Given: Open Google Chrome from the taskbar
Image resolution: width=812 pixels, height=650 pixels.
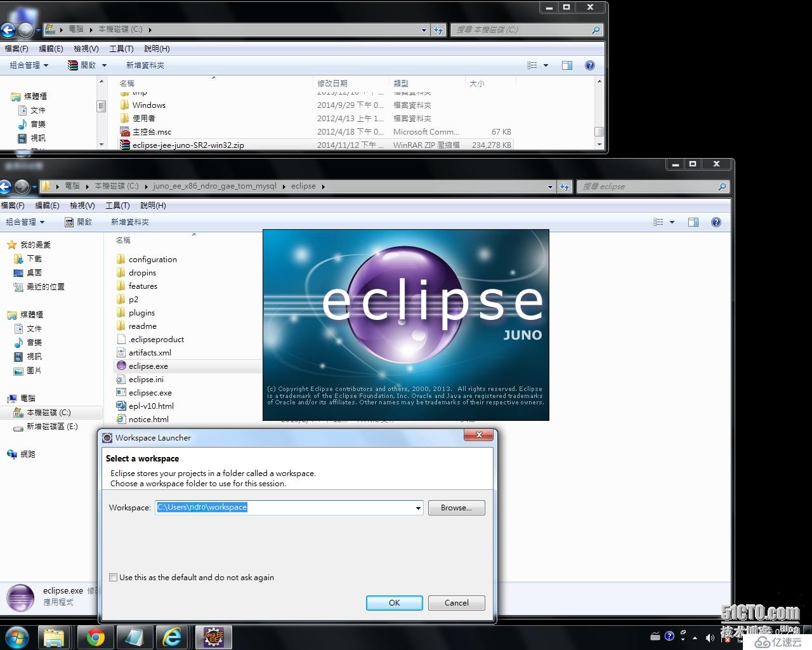Looking at the screenshot, I should 96,637.
